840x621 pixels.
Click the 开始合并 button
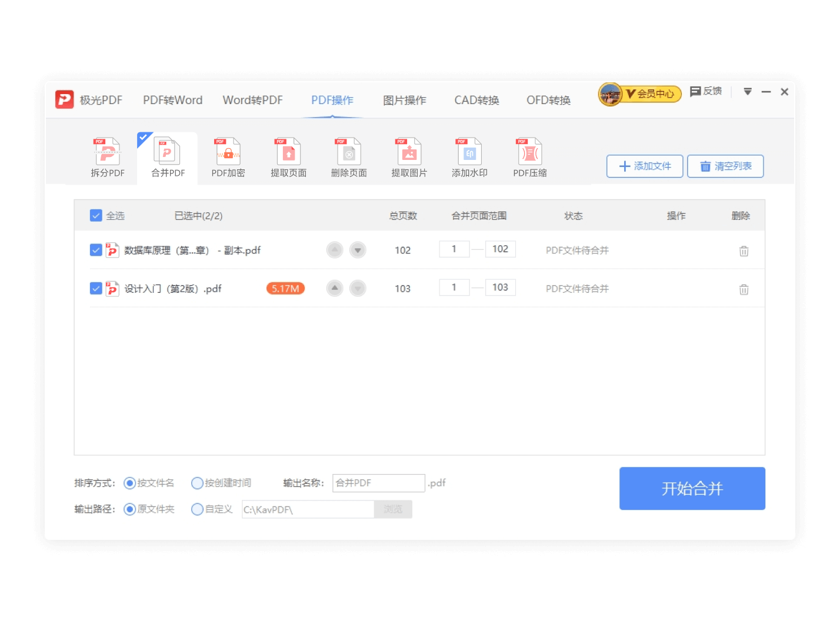(x=692, y=488)
